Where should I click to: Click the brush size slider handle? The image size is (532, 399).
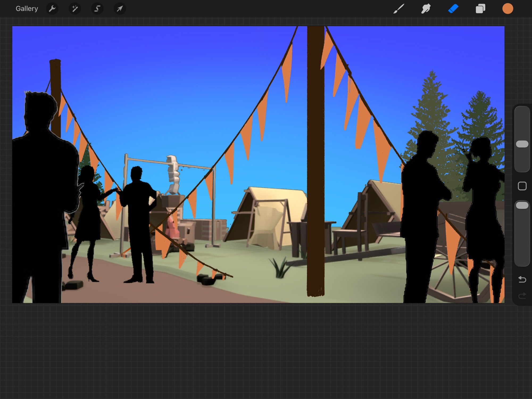pyautogui.click(x=522, y=144)
